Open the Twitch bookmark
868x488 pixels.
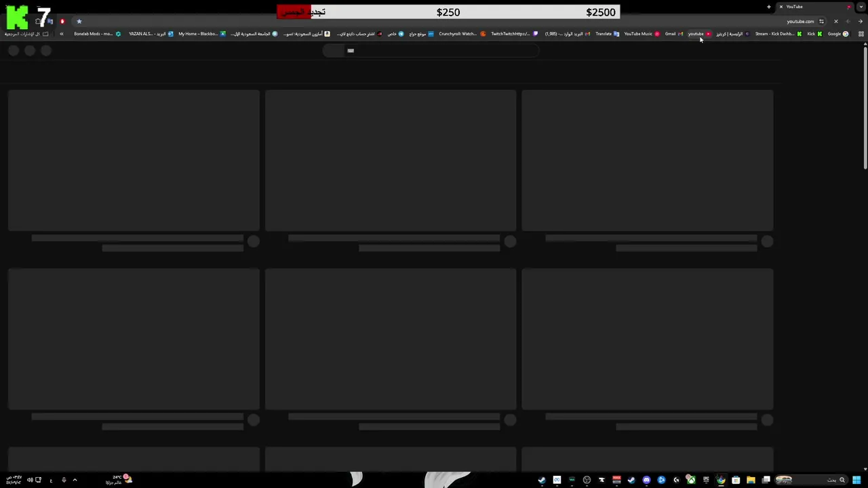[514, 34]
